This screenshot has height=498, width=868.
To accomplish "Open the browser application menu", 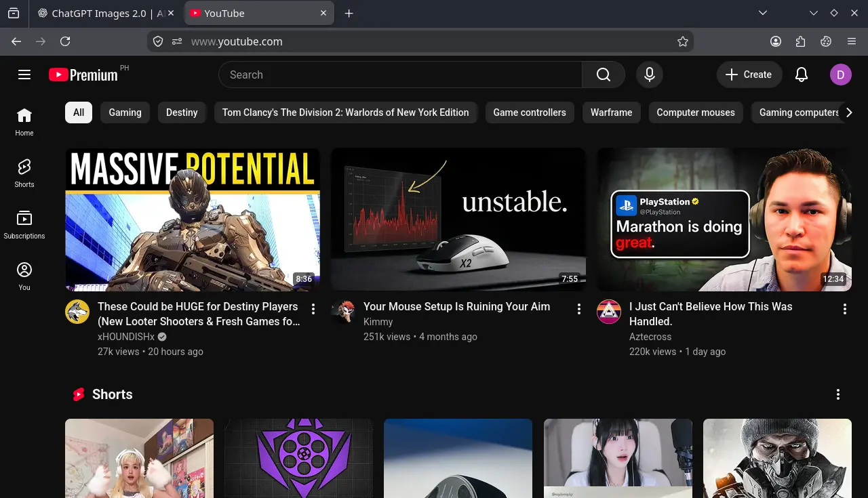I will (x=852, y=41).
